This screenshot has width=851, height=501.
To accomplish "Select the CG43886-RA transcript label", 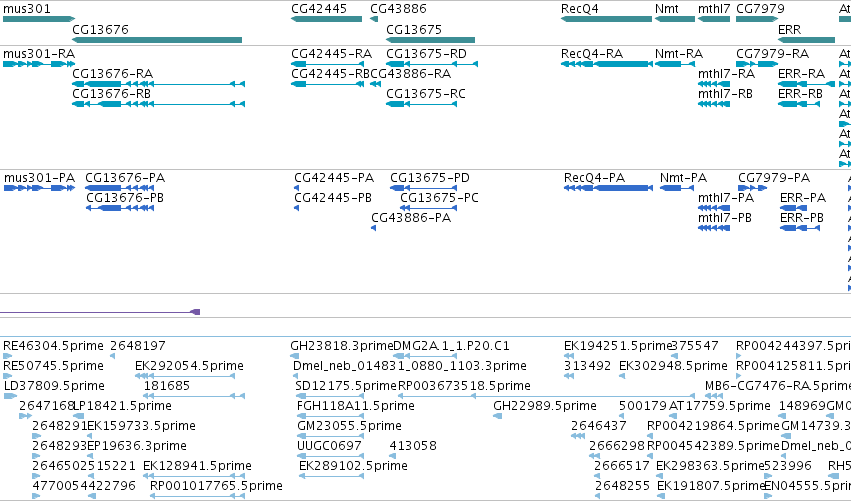I will (x=411, y=74).
